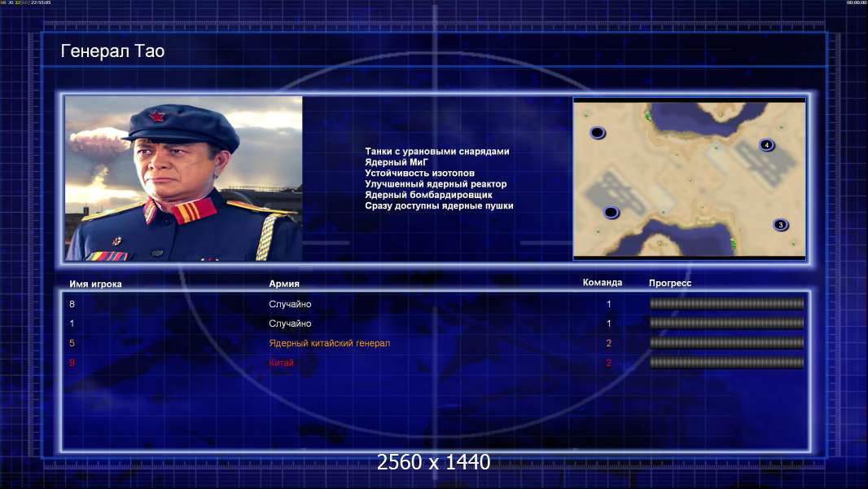868x489 pixels.
Task: Click start position marker 4 on minimap
Action: 767,145
